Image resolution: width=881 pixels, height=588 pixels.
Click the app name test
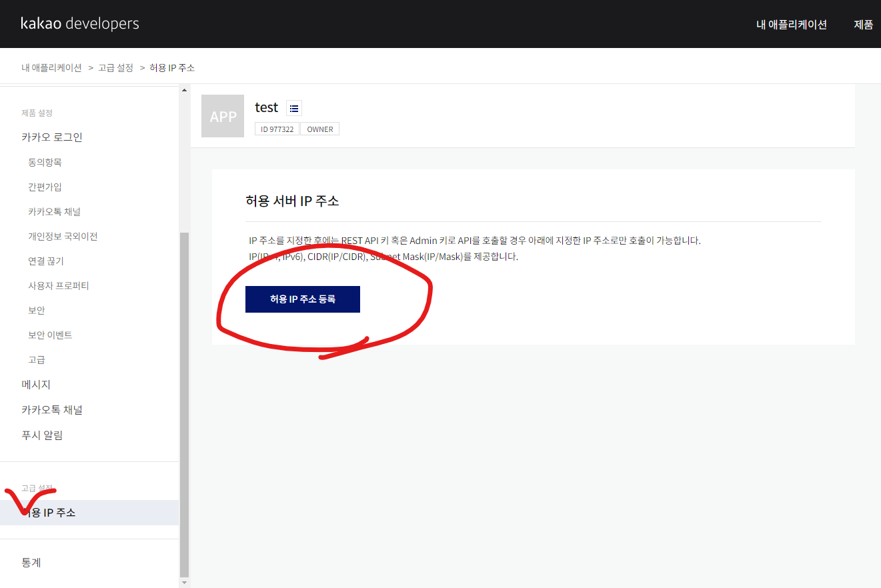tap(266, 107)
